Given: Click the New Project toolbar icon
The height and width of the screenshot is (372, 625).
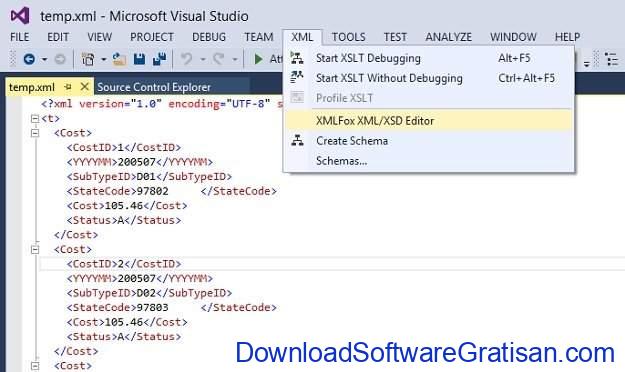Looking at the screenshot, I should pos(88,59).
